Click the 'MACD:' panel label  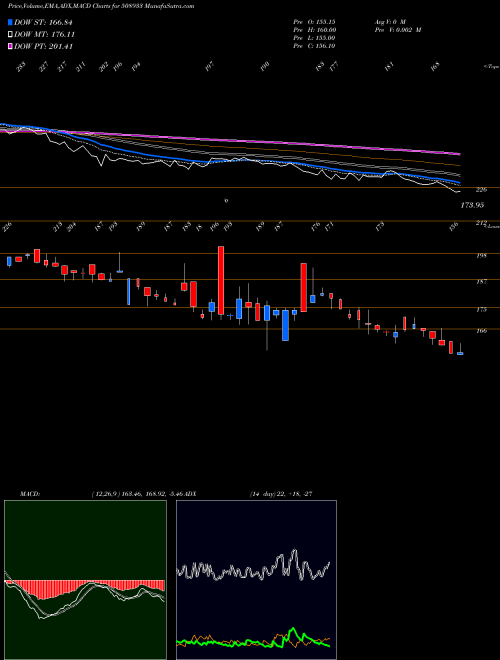coord(30,494)
